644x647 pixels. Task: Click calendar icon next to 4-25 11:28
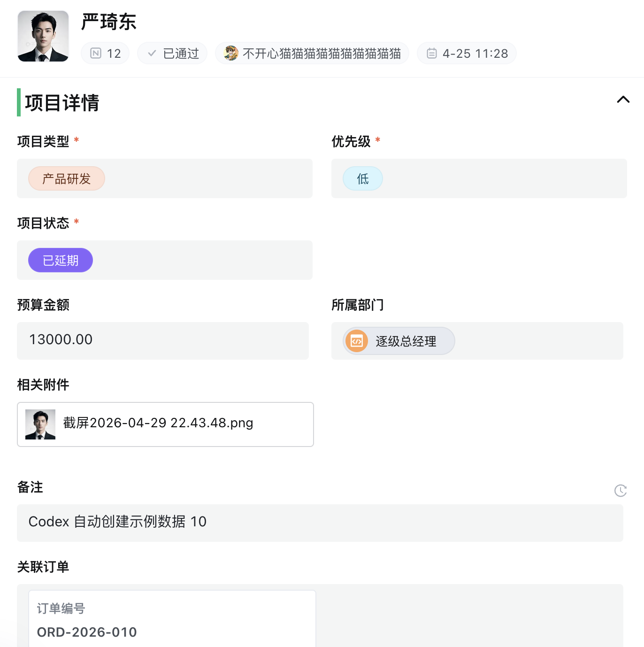click(431, 54)
